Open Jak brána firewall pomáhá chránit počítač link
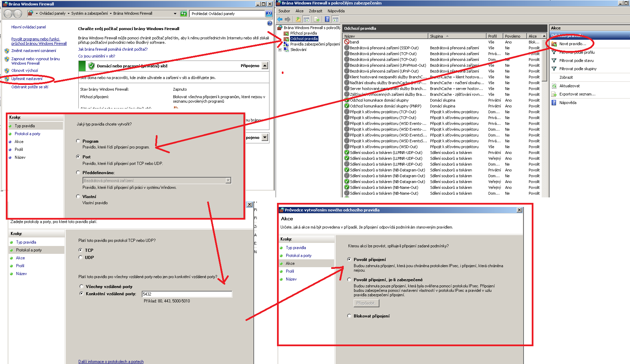 (x=113, y=49)
